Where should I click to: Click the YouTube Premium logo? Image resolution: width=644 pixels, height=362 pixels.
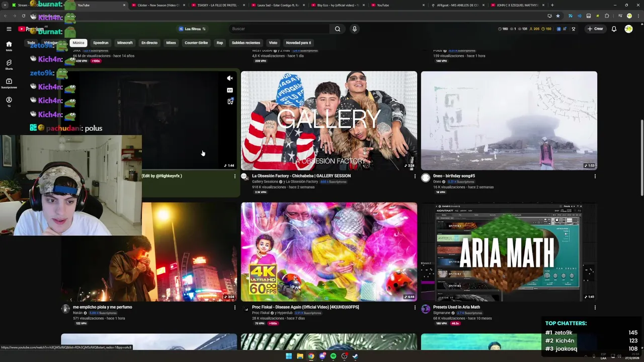pos(31,29)
